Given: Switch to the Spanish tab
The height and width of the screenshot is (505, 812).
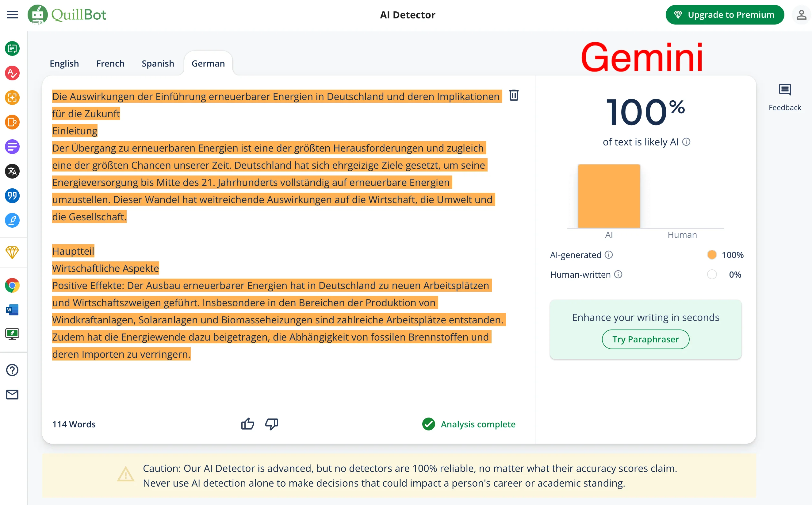Looking at the screenshot, I should 158,64.
